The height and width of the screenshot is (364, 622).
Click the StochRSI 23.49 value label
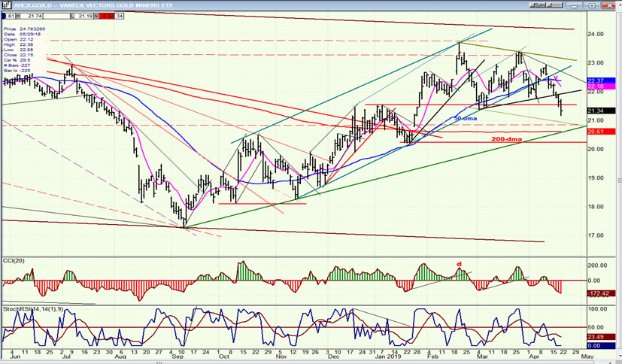pos(601,337)
